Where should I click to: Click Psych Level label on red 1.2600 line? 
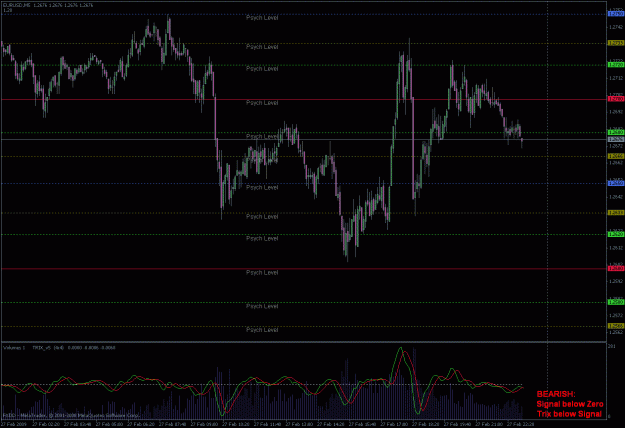(x=262, y=273)
